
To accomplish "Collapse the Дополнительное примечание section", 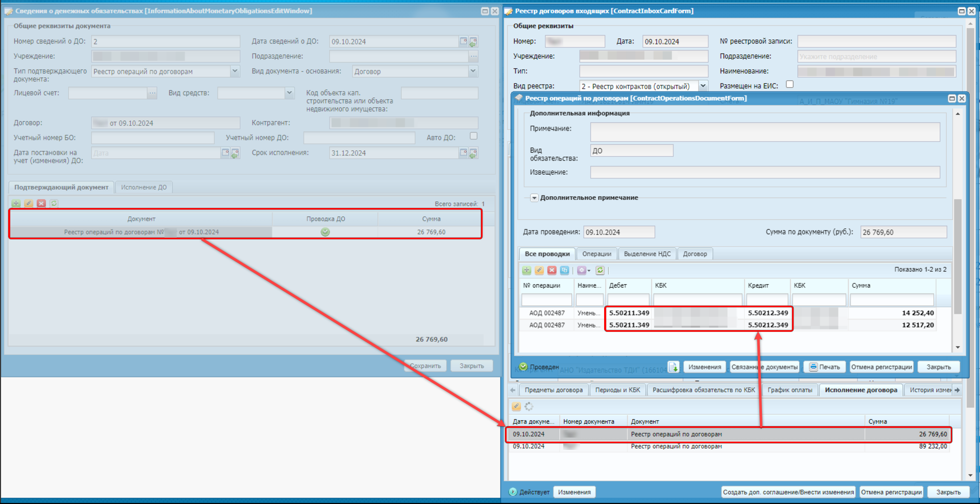I will 534,198.
